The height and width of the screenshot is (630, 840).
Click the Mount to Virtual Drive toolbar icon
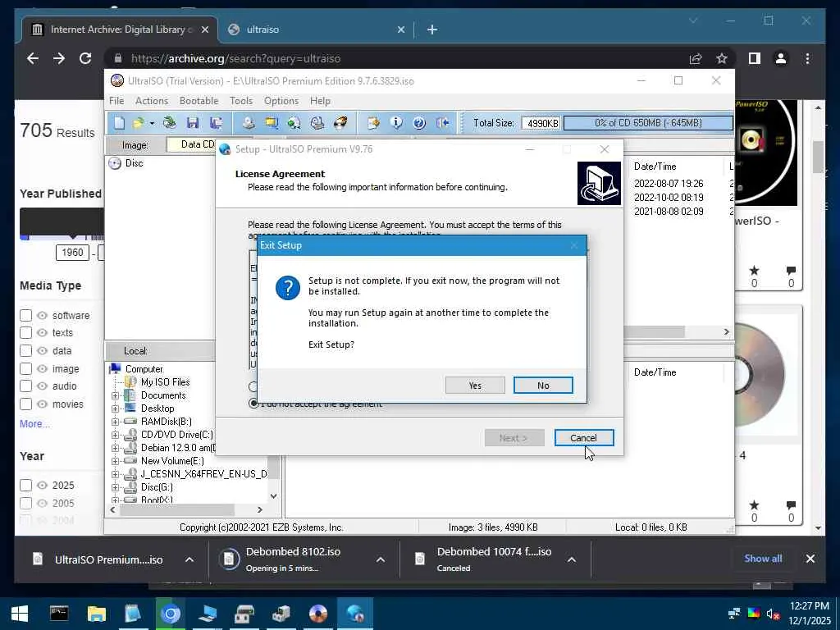pyautogui.click(x=317, y=123)
